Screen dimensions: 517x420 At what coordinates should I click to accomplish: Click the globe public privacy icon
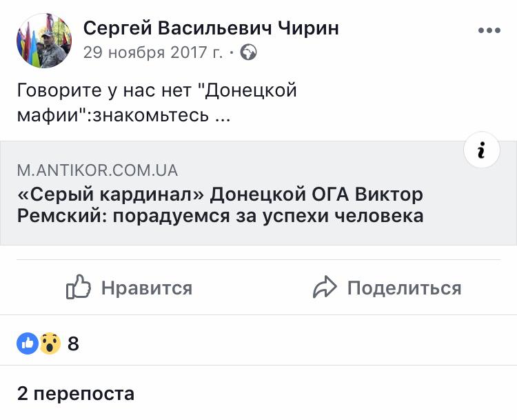tap(248, 52)
